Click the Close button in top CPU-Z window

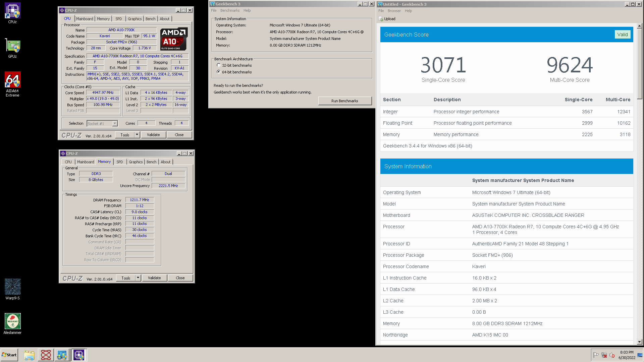click(179, 135)
